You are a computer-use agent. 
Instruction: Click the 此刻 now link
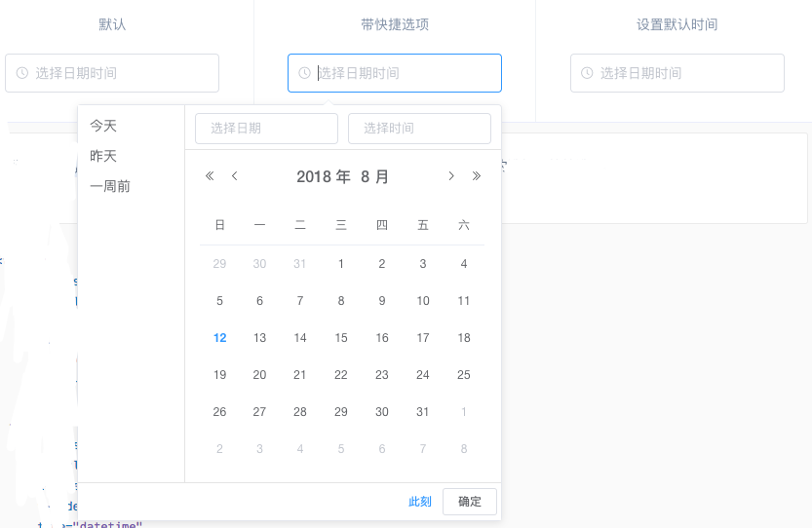[420, 502]
